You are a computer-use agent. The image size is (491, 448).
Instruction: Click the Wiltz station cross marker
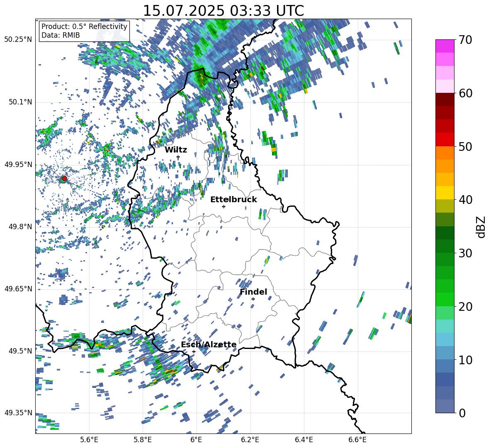(x=178, y=157)
